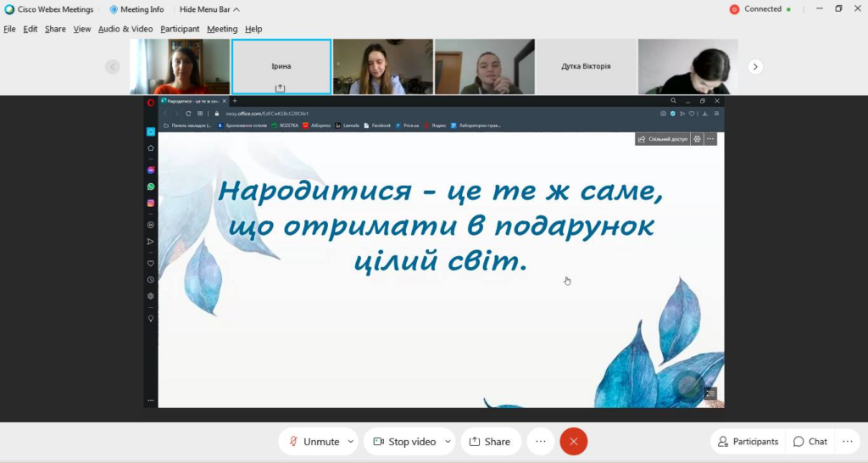Unmute the microphone
The height and width of the screenshot is (463, 868).
pyautogui.click(x=312, y=441)
